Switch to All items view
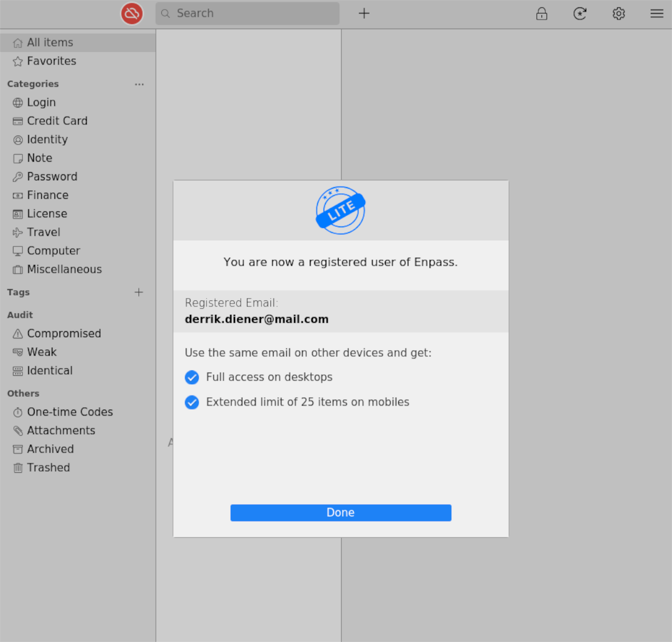This screenshot has width=672, height=642. (x=49, y=41)
